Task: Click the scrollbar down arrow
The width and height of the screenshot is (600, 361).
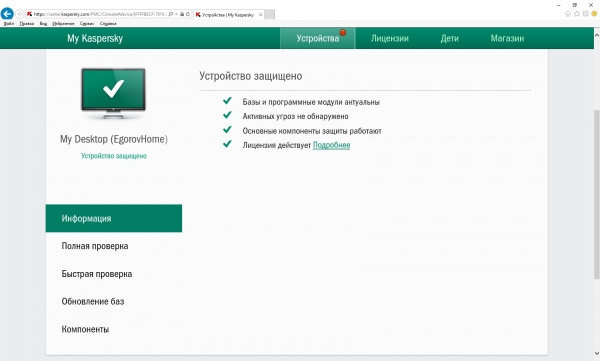Action: (x=597, y=354)
